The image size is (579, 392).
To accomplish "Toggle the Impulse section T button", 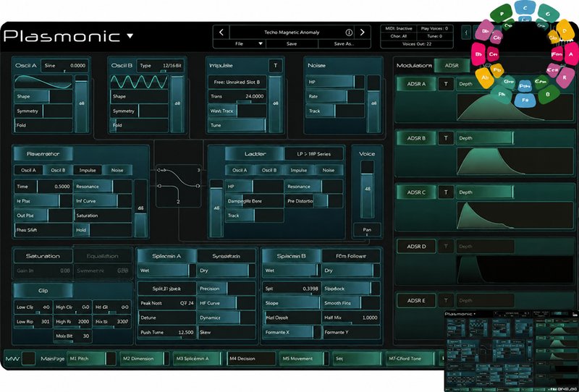I will pos(275,66).
